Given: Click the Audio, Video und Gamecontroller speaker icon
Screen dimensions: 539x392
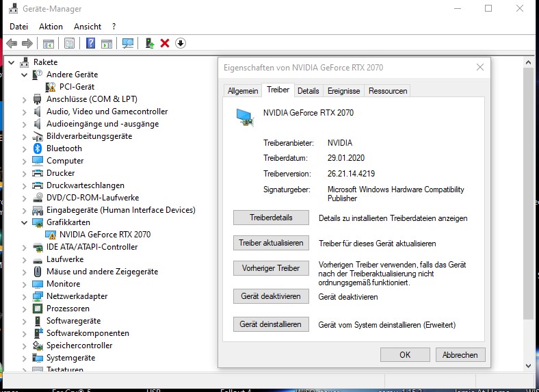Looking at the screenshot, I should [x=38, y=112].
